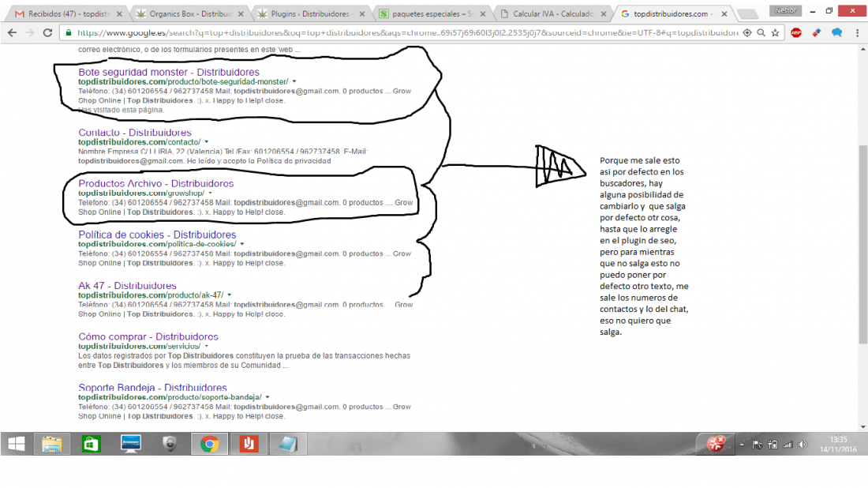Click the red starburst tray icon
Image resolution: width=868 pixels, height=488 pixels.
point(716,444)
